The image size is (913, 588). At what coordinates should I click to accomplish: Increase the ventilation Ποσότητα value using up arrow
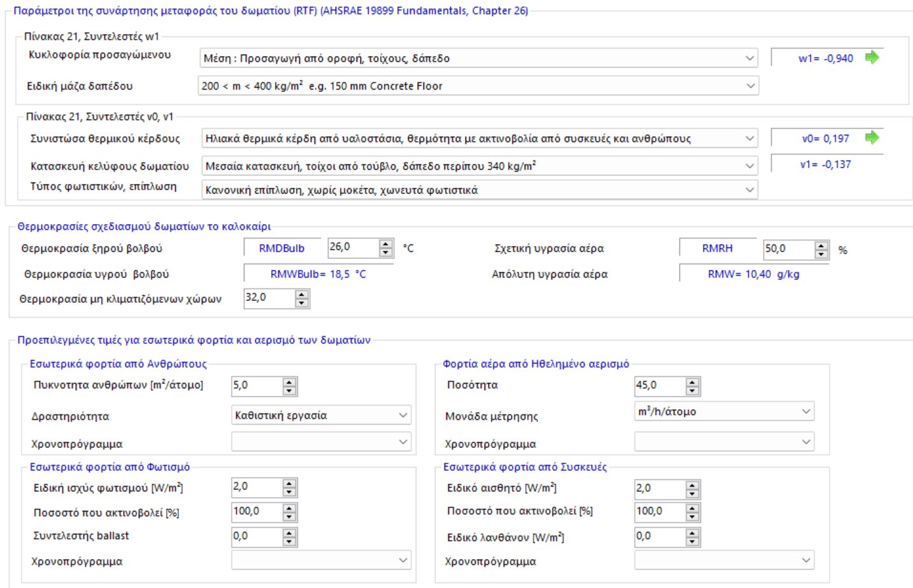pos(693,382)
